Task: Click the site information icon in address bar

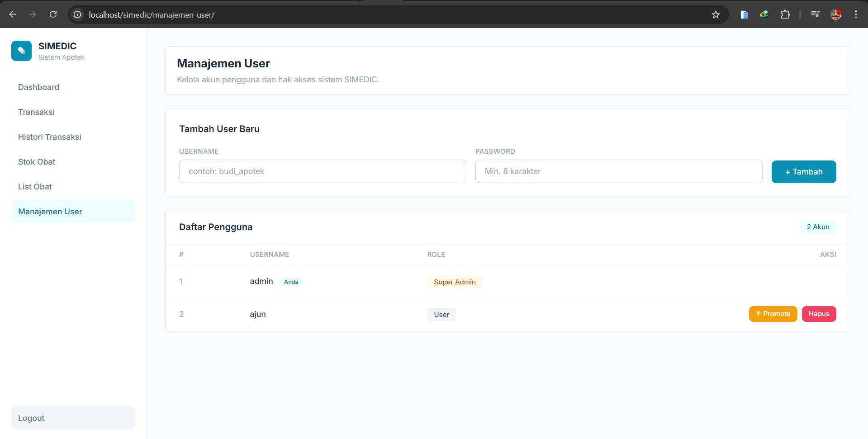Action: 77,14
